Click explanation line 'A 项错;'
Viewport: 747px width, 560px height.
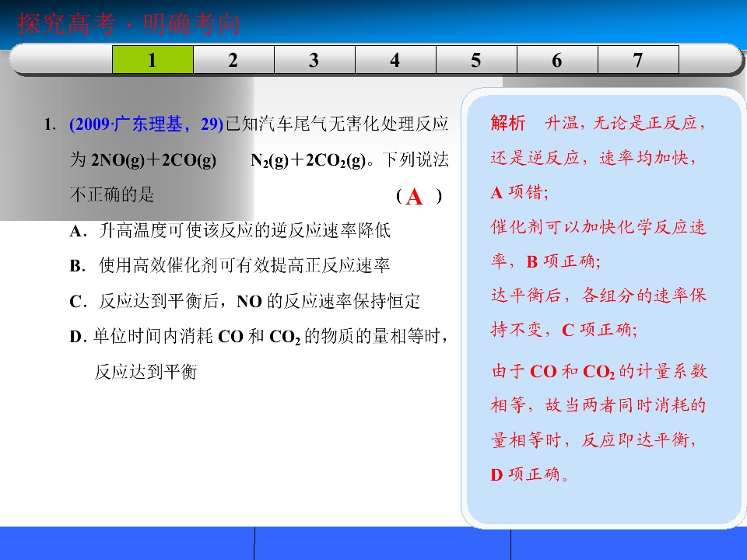(520, 192)
